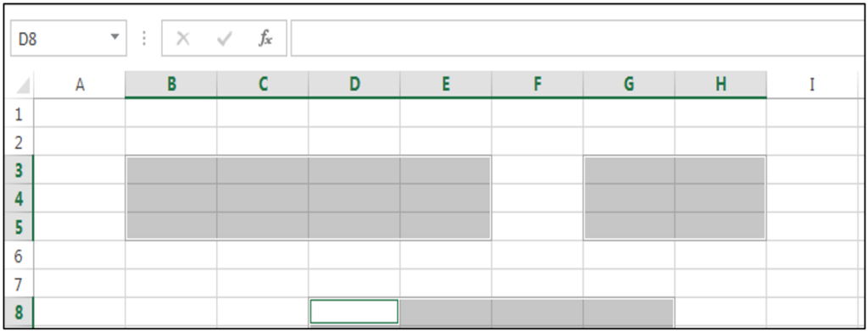Click into the formula bar input area
Screen dimensions: 868x331
(578, 38)
